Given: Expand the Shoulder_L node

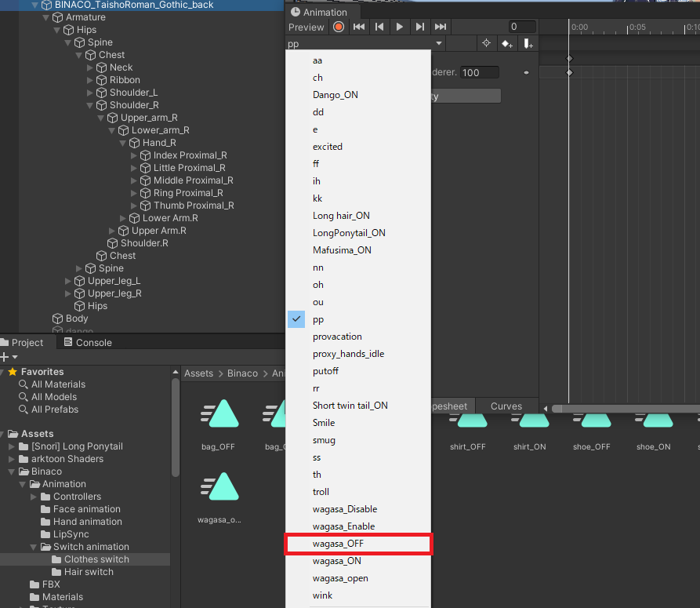Looking at the screenshot, I should coord(89,93).
